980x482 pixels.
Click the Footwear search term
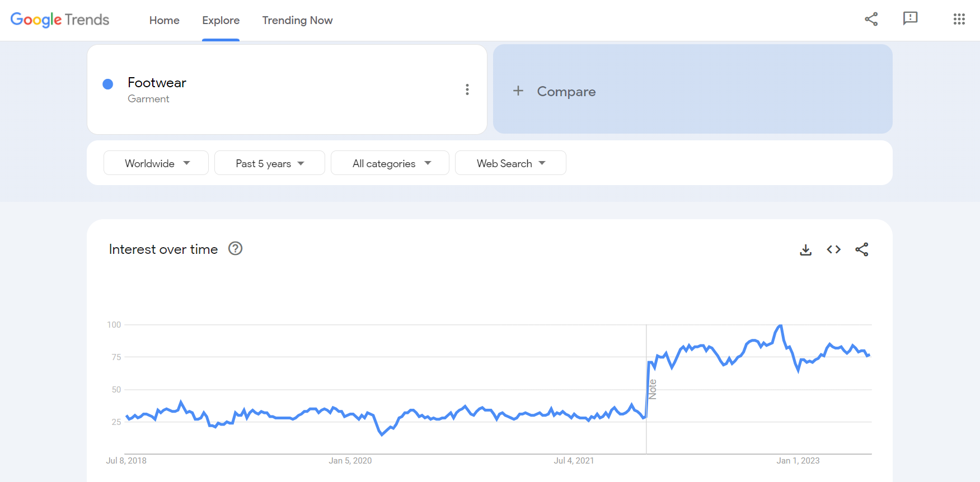coord(157,83)
